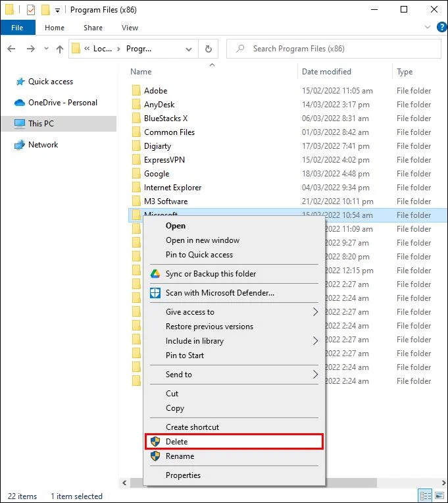Click the horizontal scrollbar left arrow
This screenshot has width=448, height=503.
pyautogui.click(x=124, y=483)
